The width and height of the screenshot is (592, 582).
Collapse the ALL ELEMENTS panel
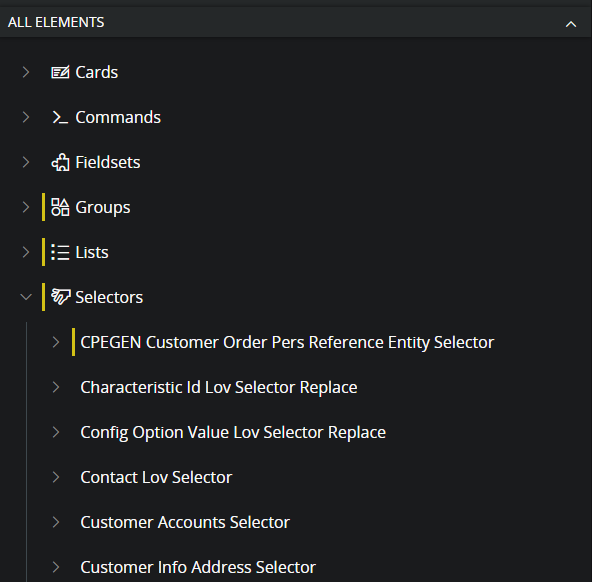pyautogui.click(x=571, y=24)
